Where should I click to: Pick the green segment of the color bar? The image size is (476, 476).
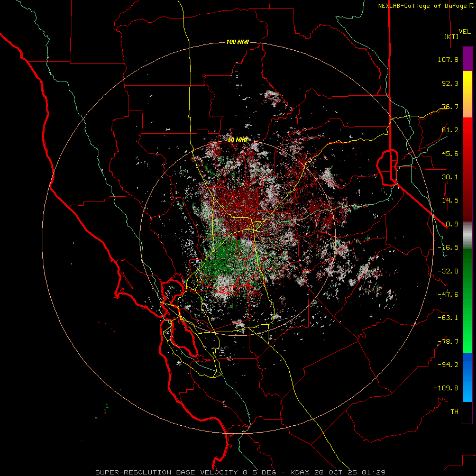pos(467,300)
